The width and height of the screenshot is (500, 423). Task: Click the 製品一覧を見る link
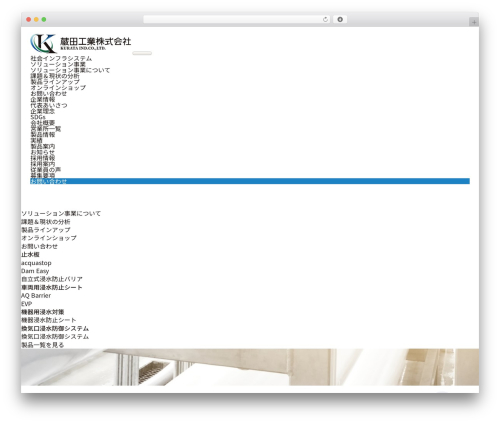(x=43, y=345)
